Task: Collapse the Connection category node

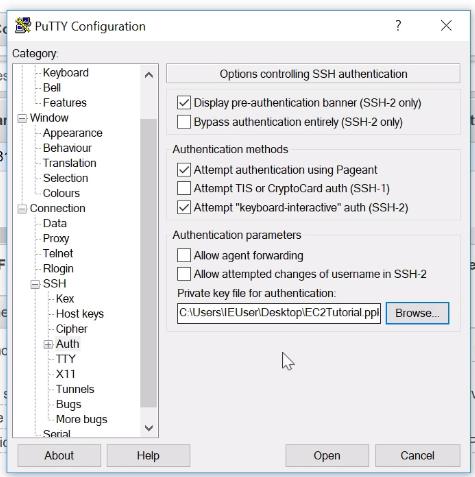Action: click(22, 209)
